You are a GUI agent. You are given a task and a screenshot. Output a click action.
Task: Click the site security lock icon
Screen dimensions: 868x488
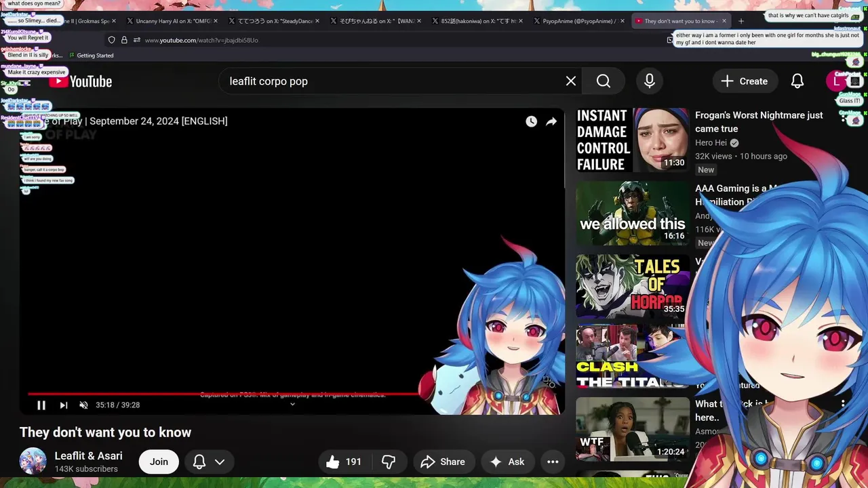pos(124,40)
